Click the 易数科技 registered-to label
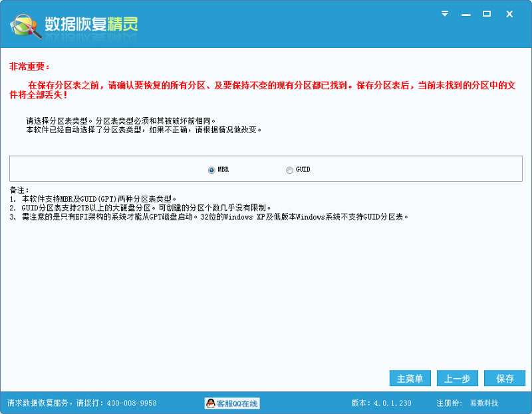 click(483, 403)
